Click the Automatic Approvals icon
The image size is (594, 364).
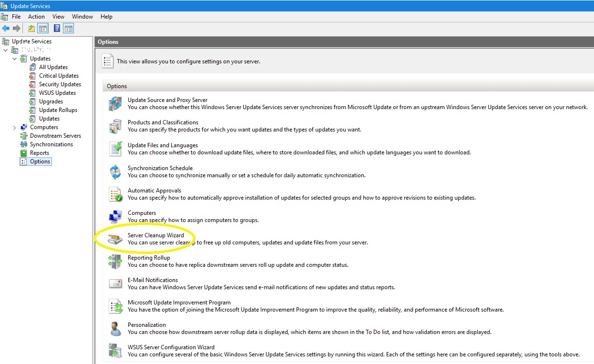pyautogui.click(x=115, y=194)
